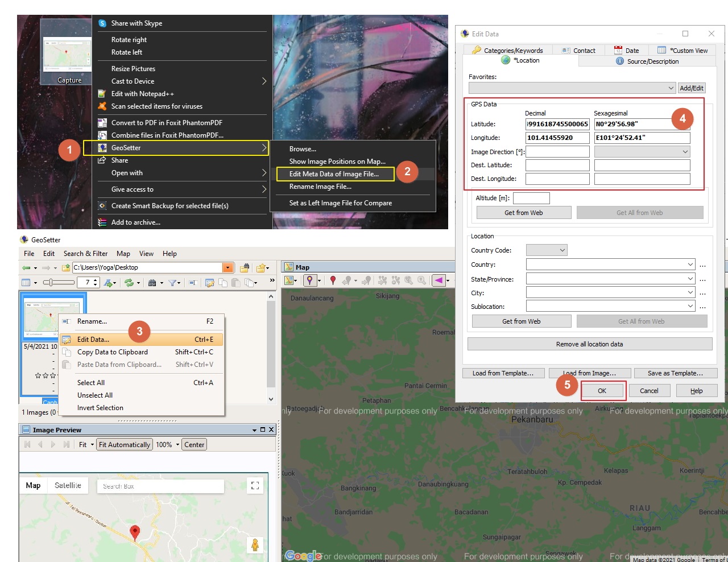
Task: Click Remove all location data
Action: point(589,344)
